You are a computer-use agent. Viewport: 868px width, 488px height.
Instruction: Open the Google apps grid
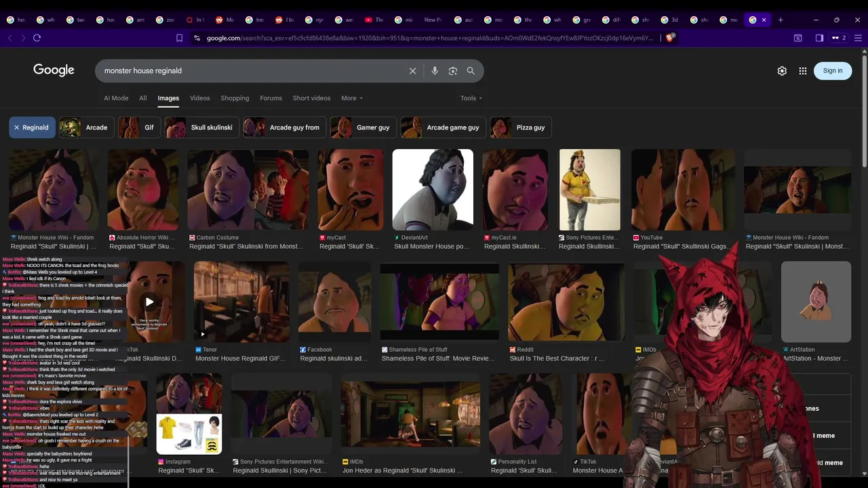coord(803,70)
